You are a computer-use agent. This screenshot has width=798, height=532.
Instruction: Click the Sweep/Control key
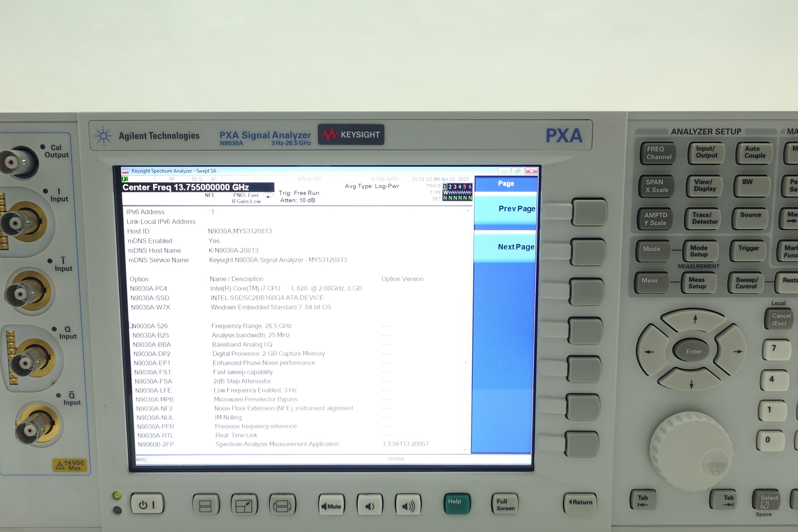coord(745,283)
